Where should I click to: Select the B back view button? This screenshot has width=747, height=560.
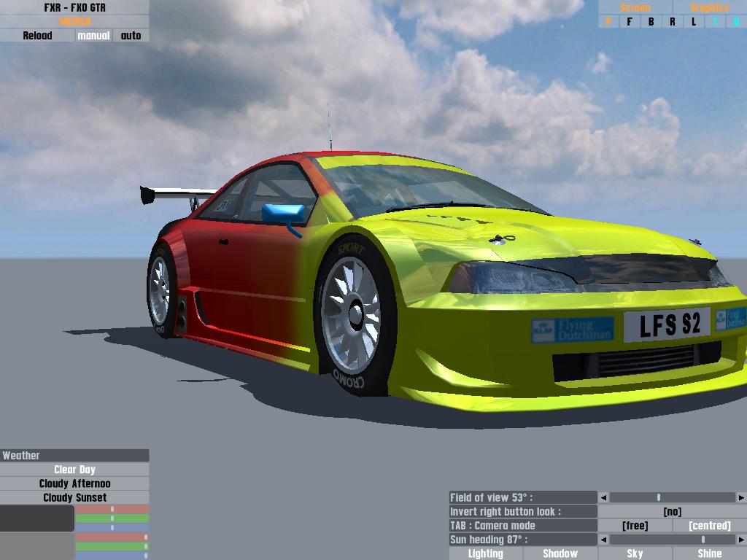coord(651,21)
